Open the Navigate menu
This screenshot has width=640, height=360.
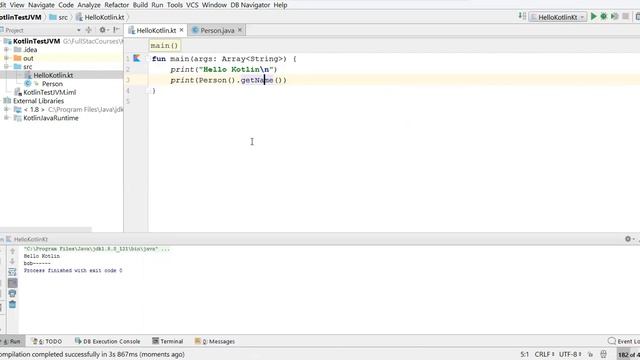pos(41,5)
